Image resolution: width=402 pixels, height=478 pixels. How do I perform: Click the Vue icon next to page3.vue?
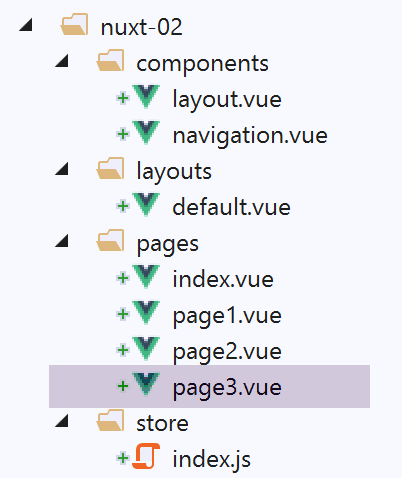click(146, 384)
